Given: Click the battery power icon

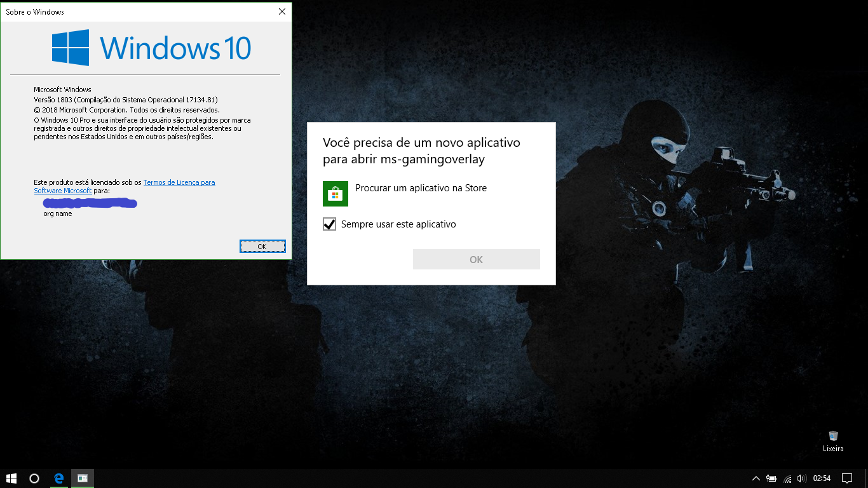Looking at the screenshot, I should coord(772,478).
